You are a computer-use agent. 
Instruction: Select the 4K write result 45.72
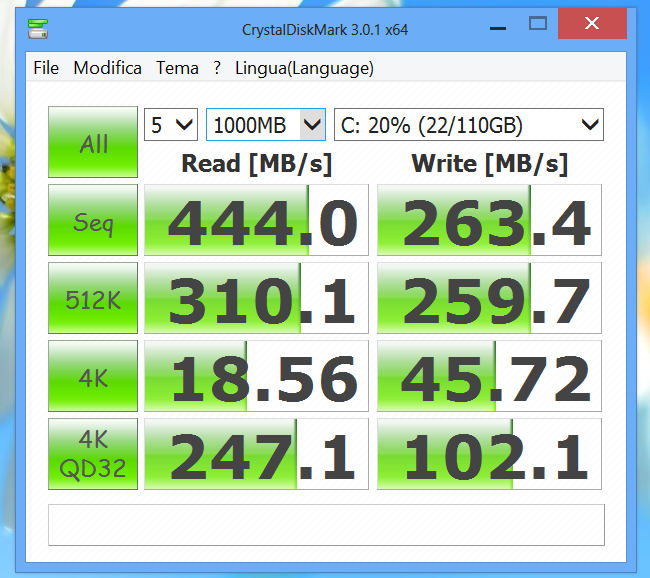[489, 376]
